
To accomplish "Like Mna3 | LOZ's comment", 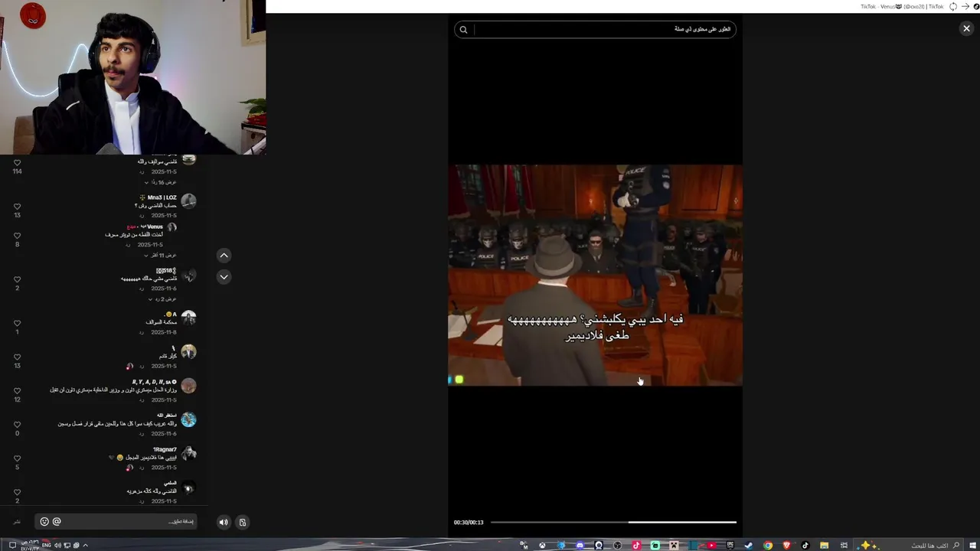I will tap(17, 207).
